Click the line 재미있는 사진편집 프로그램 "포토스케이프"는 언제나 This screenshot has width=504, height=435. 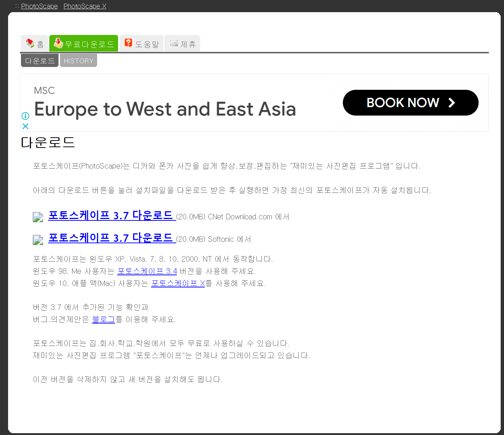point(171,356)
